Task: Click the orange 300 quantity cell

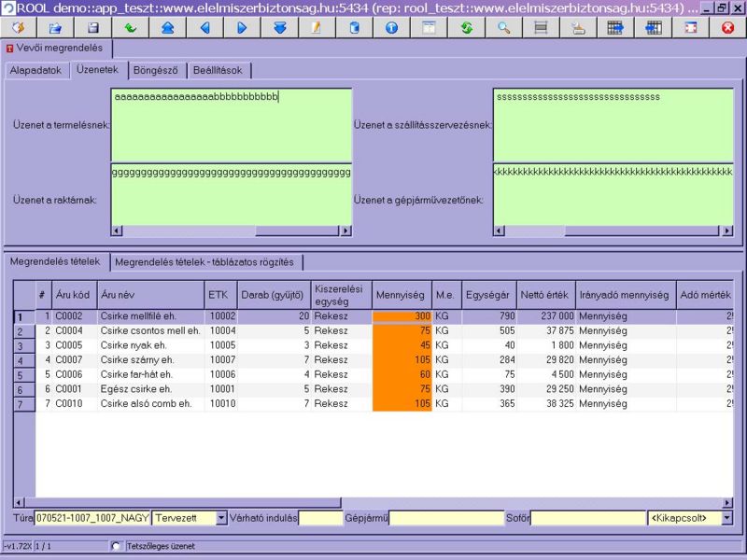Action: click(402, 317)
